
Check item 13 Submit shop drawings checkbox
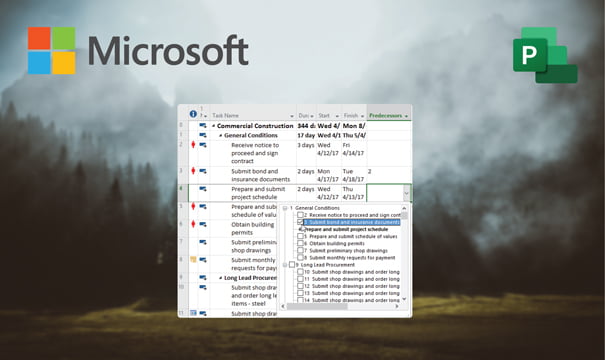(x=300, y=293)
